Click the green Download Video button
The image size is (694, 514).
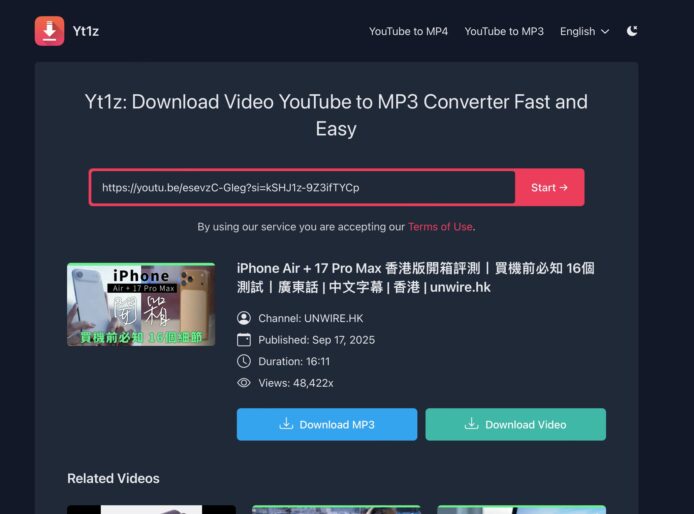click(515, 424)
